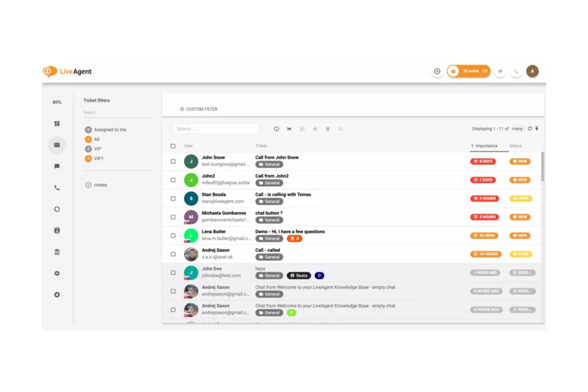The height and width of the screenshot is (392, 588).
Task: Check the select-all box in the list header
Action: (x=173, y=146)
